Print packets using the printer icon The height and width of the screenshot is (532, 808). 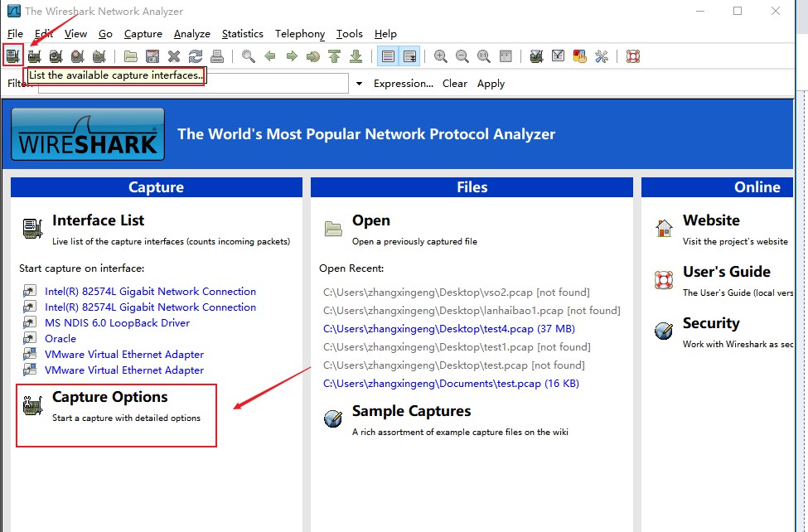click(x=217, y=56)
